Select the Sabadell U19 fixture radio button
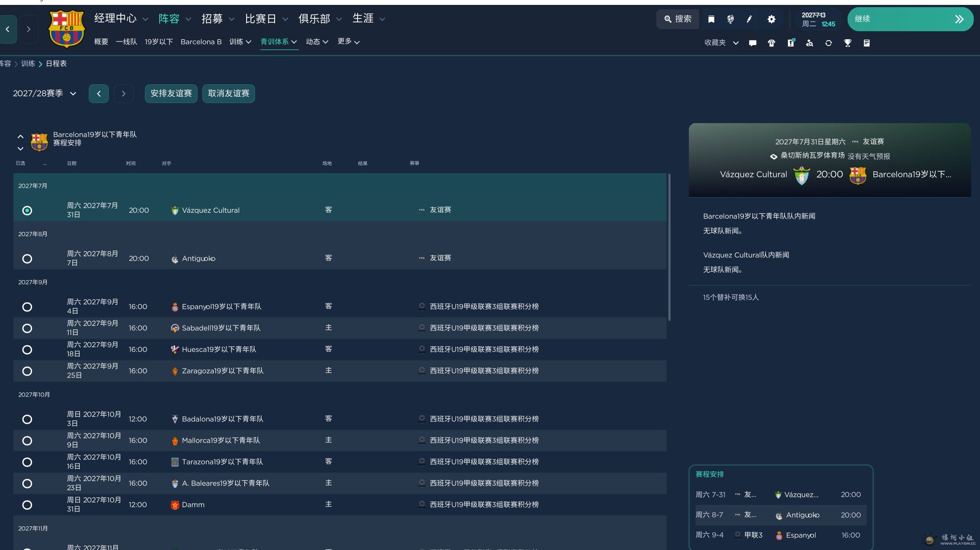The height and width of the screenshot is (550, 980). (x=27, y=328)
